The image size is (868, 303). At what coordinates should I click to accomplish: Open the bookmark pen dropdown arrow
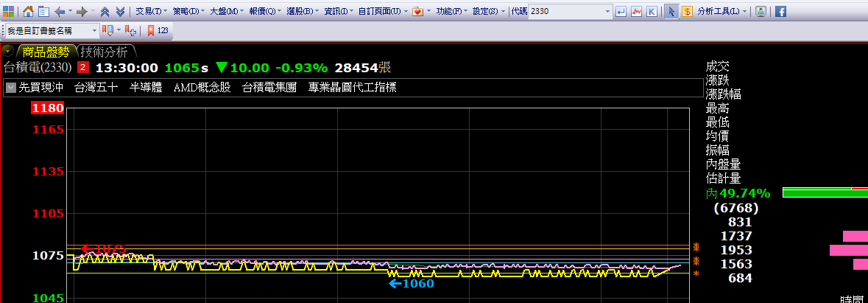tap(118, 30)
